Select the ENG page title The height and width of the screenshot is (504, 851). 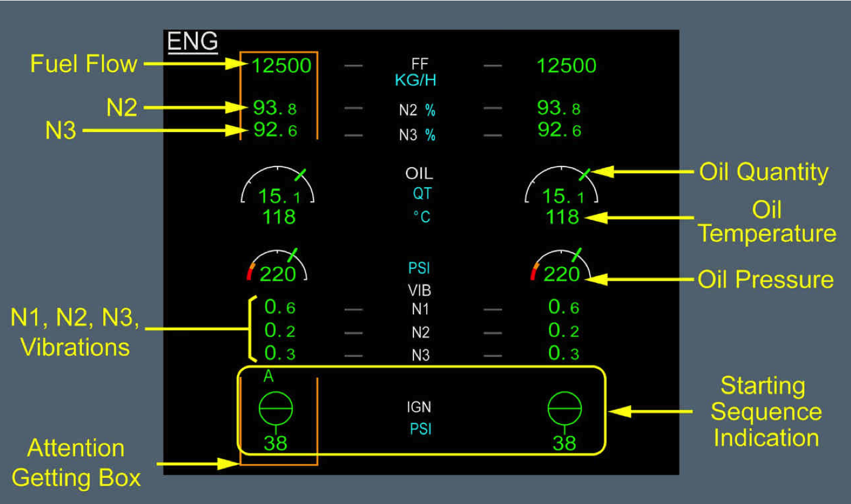pyautogui.click(x=192, y=42)
